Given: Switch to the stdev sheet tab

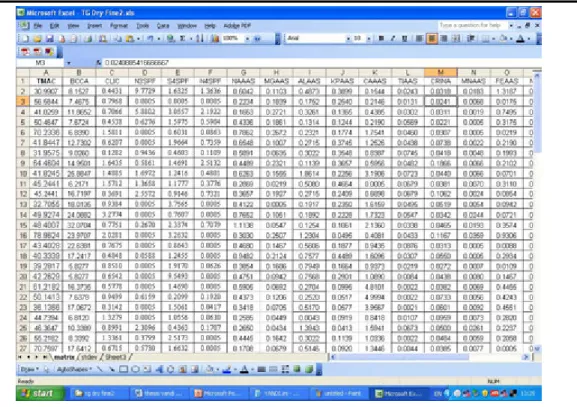Looking at the screenshot, I should click(x=89, y=357).
